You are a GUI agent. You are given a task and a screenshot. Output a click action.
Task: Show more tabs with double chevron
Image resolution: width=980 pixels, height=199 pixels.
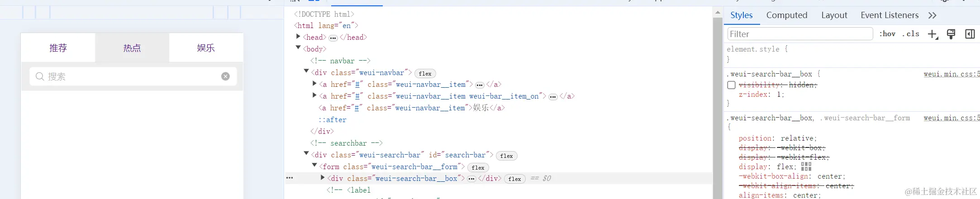(x=932, y=15)
